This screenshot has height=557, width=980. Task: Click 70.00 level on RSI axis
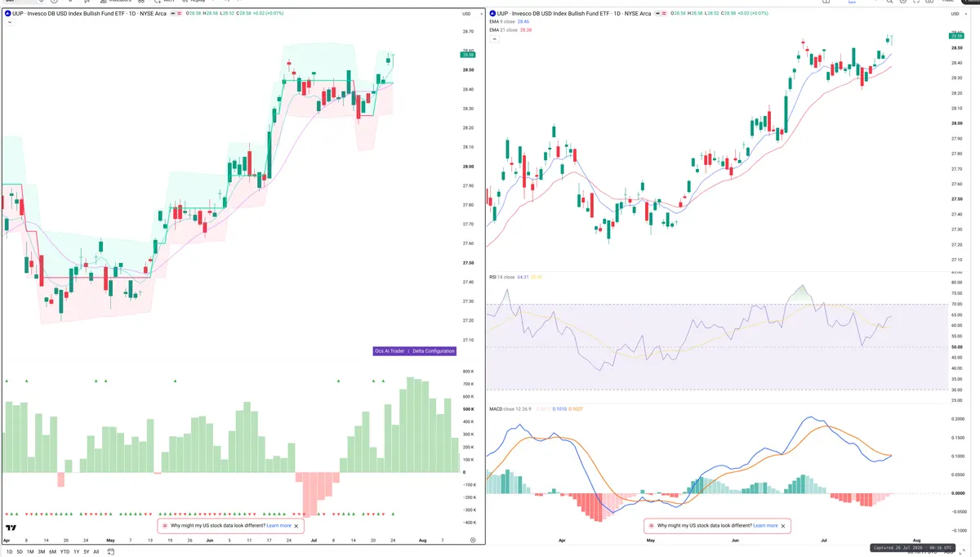[956, 304]
